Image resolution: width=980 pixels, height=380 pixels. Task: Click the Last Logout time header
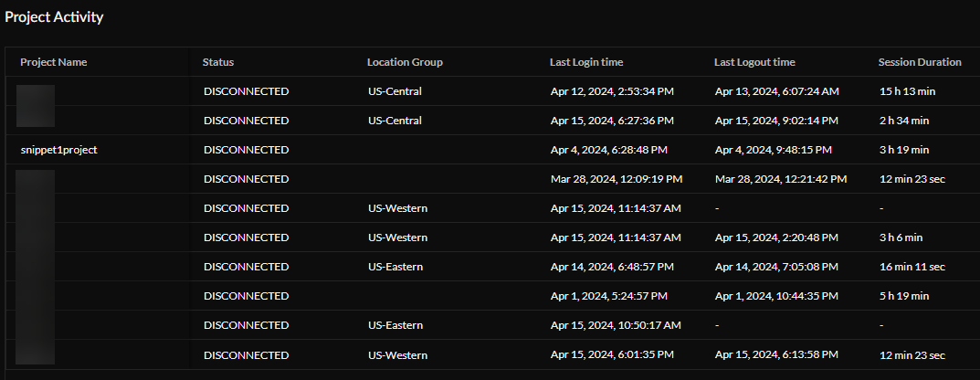pos(754,62)
